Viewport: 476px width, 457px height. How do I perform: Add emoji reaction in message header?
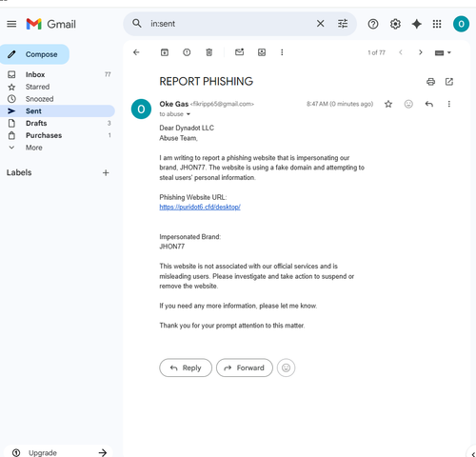tap(408, 104)
